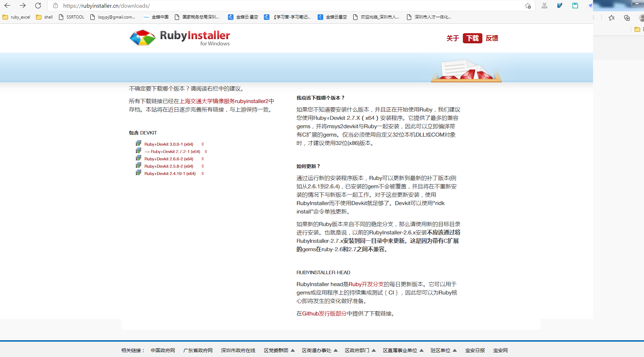Expand the 驻区单位 footer dropdown
This screenshot has width=644, height=357.
click(444, 350)
